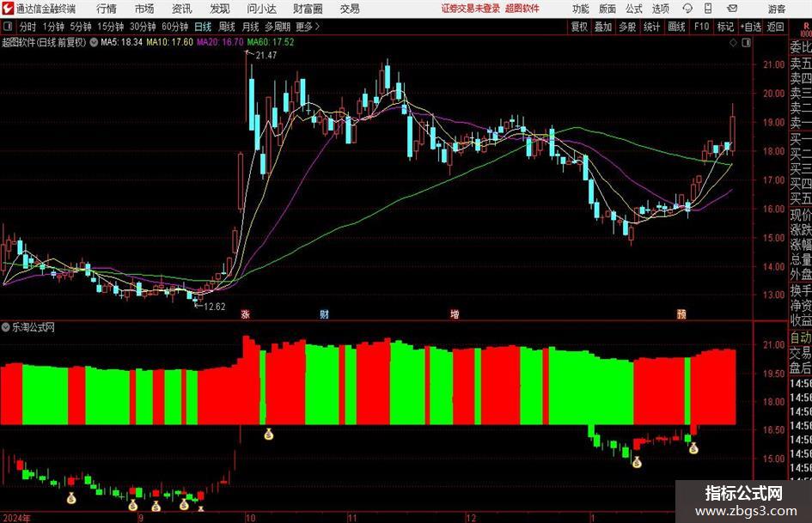Viewport: 812px width, 523px height.
Task: Select the 日线 daily tab
Action: [203, 27]
